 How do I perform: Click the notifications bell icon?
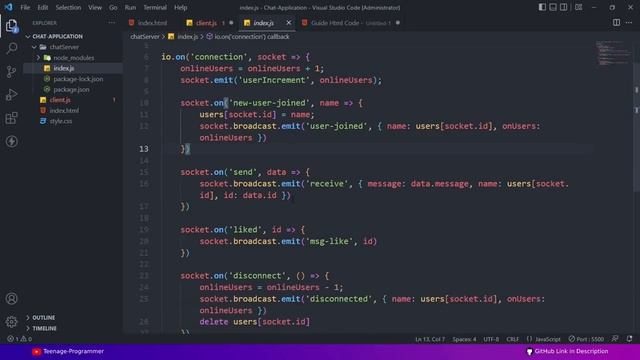click(x=629, y=339)
